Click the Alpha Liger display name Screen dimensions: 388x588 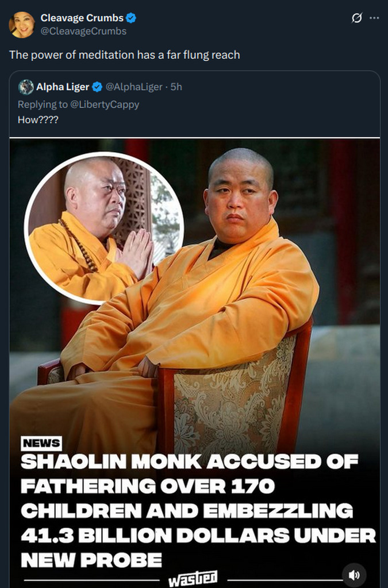[x=63, y=87]
